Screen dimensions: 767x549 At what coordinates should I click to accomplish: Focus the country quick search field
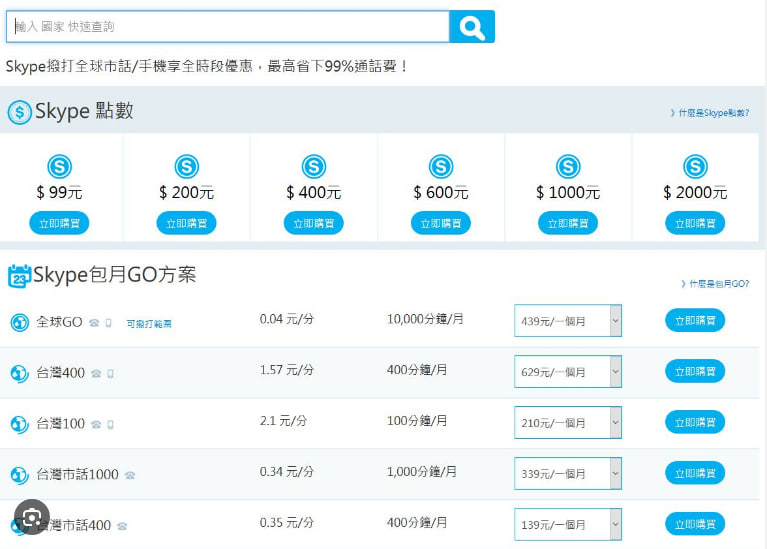(x=227, y=26)
